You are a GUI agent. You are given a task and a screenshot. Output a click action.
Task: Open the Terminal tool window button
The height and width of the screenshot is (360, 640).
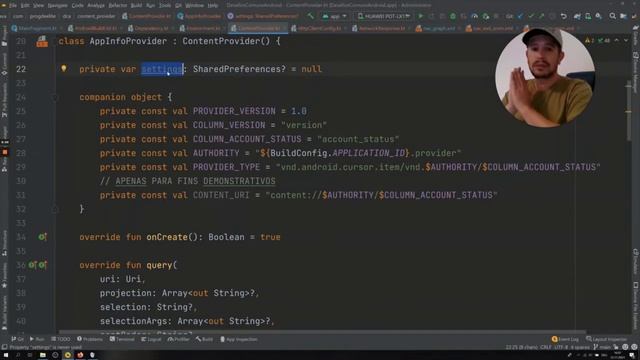tap(122, 339)
